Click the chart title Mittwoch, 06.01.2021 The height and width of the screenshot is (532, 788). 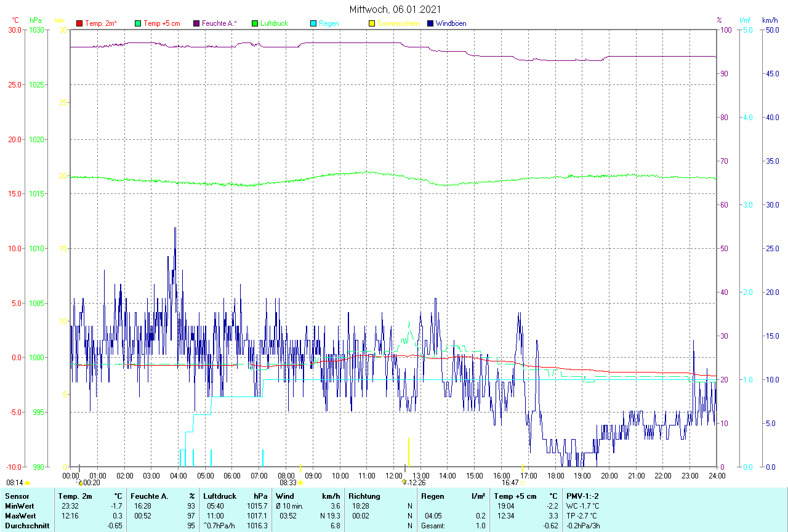394,9
